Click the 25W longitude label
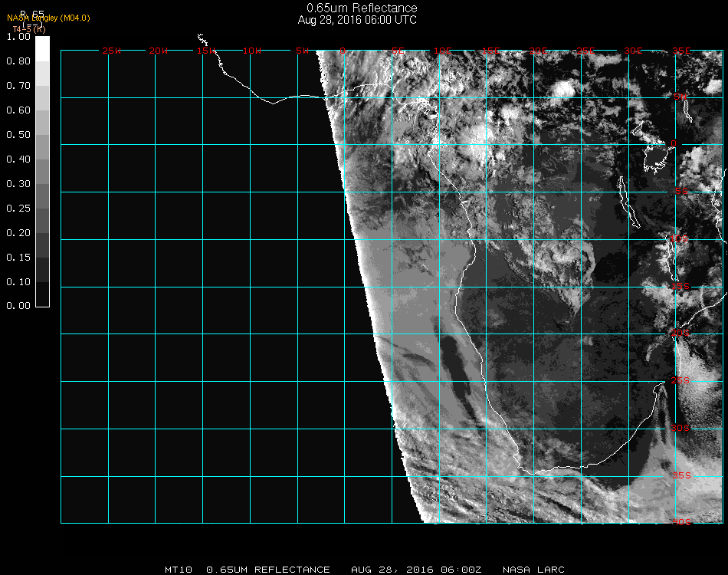The image size is (728, 575). (x=111, y=51)
